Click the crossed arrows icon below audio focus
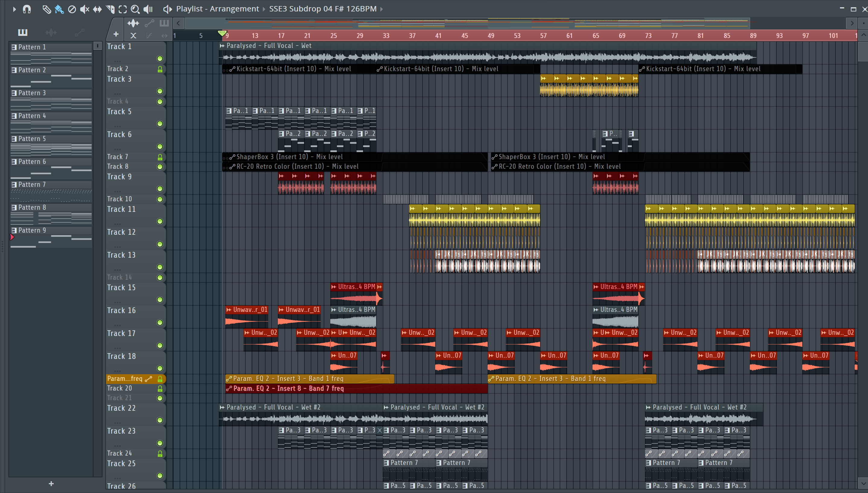Viewport: 868px width, 493px height. 134,35
